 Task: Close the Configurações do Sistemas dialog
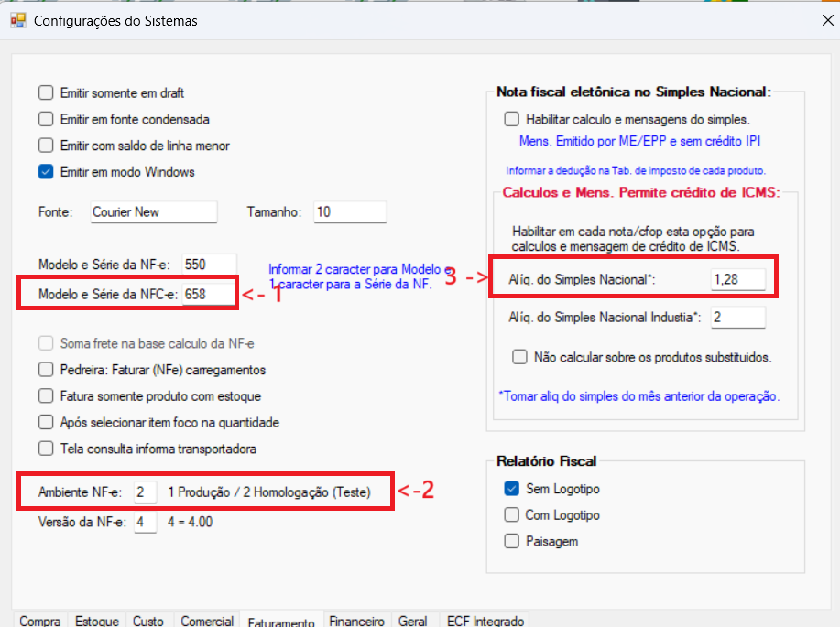click(827, 20)
